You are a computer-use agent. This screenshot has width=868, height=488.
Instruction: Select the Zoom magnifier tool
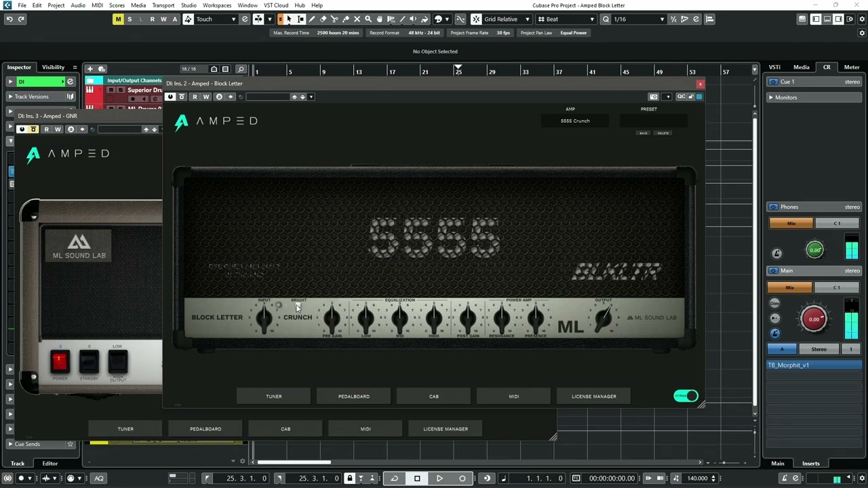[368, 19]
